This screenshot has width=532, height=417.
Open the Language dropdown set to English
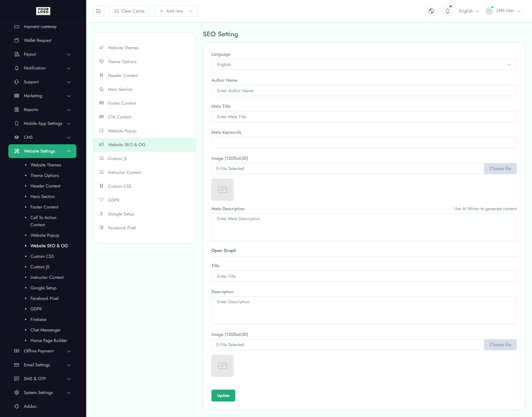click(364, 65)
